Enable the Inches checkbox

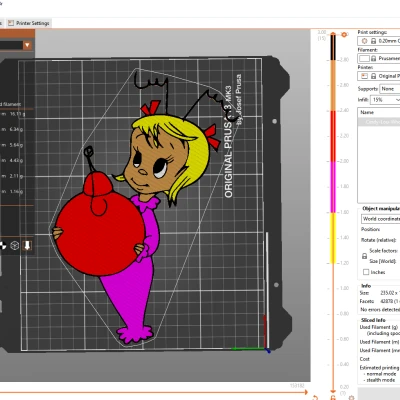(x=366, y=272)
